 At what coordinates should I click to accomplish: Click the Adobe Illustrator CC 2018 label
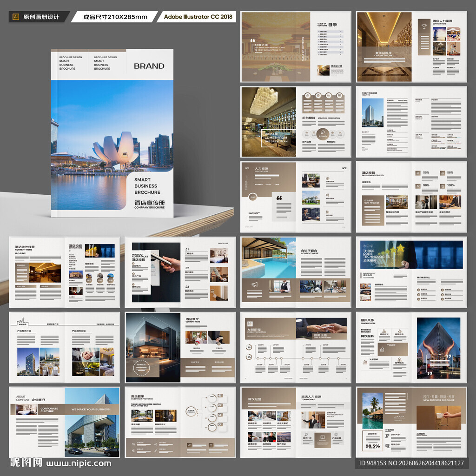tap(198, 17)
